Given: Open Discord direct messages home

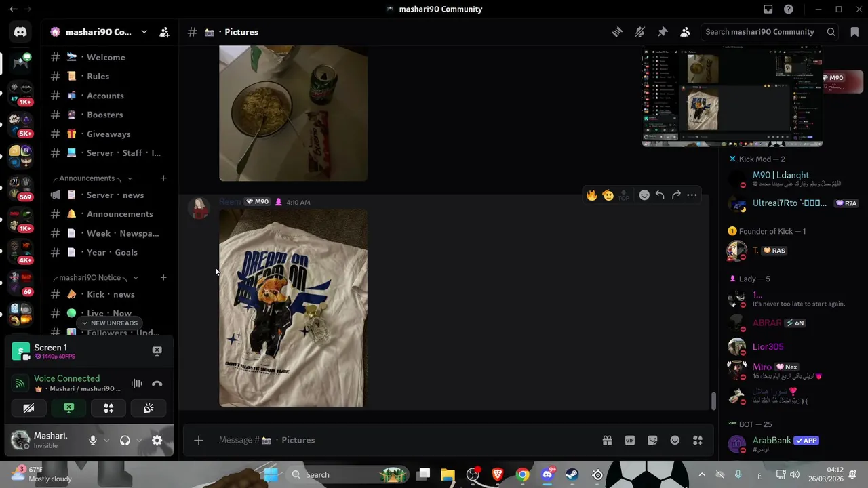Looking at the screenshot, I should click(20, 32).
